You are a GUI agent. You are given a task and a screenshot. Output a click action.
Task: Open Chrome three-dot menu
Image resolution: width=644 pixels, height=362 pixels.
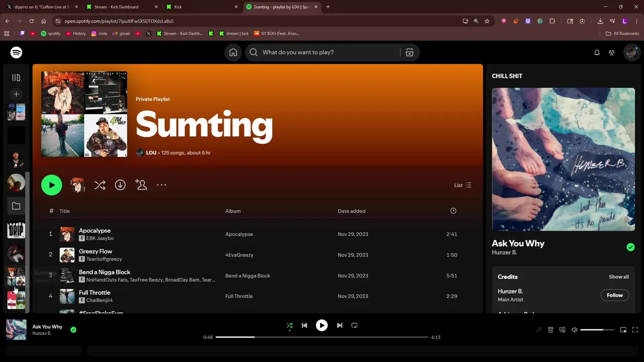coord(636,21)
